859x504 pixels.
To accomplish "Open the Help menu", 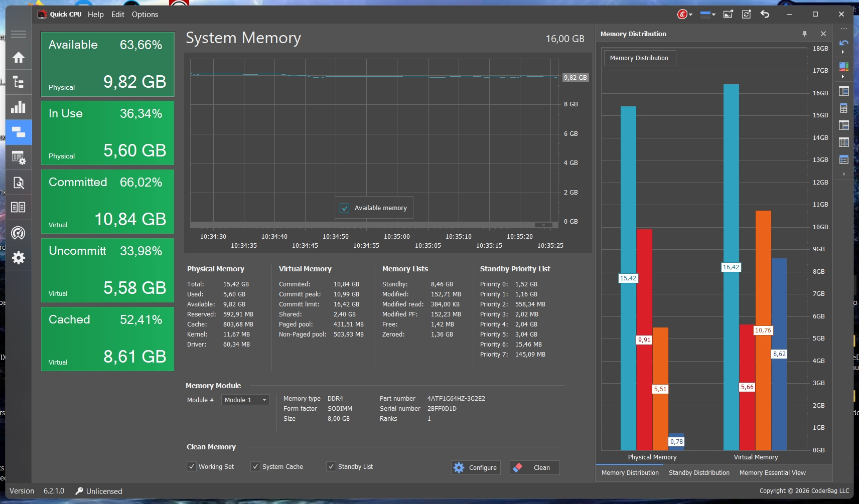I will pos(96,15).
